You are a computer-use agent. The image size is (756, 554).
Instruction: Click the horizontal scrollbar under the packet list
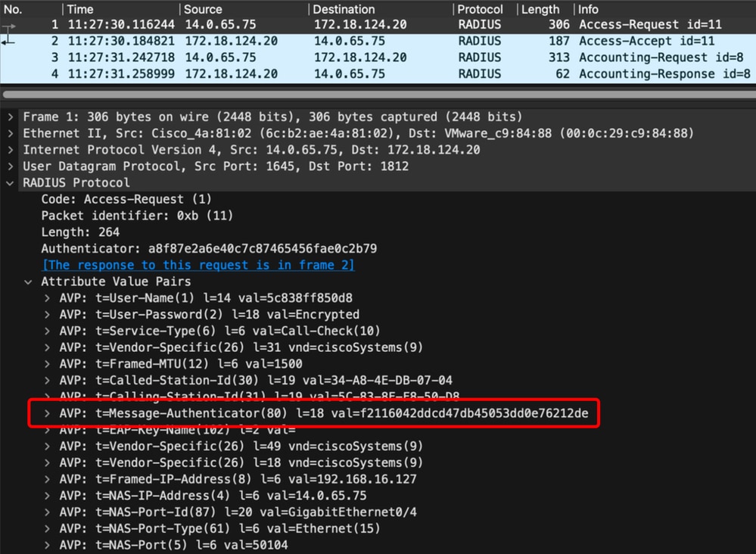click(378, 95)
